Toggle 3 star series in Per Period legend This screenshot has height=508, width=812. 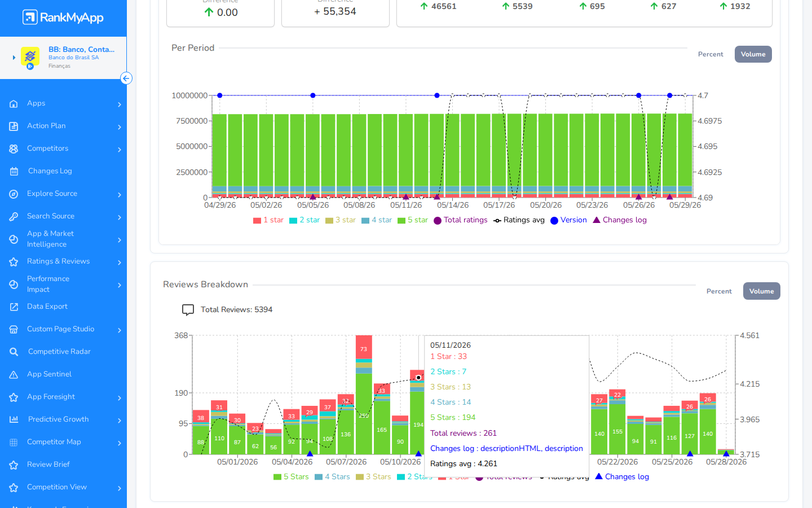pos(341,220)
